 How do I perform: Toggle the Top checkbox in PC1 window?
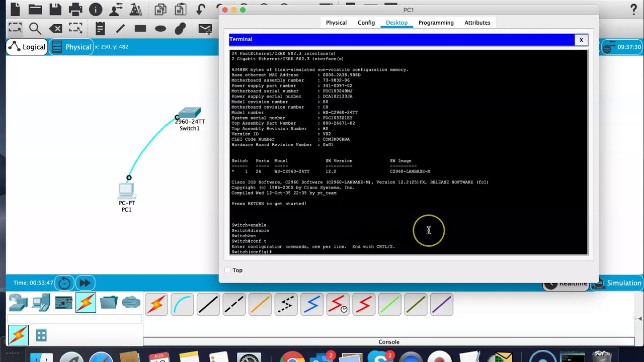point(228,270)
